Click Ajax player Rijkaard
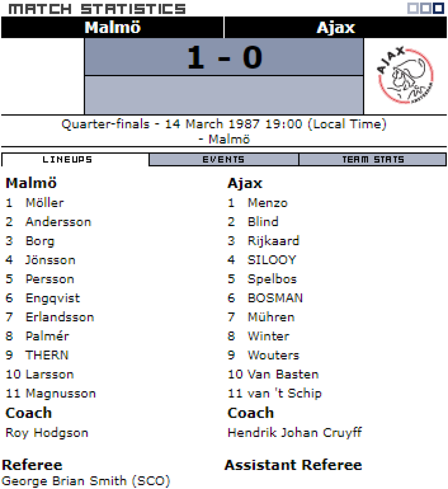Viewport: 448px width, 489px height. pyautogui.click(x=273, y=241)
